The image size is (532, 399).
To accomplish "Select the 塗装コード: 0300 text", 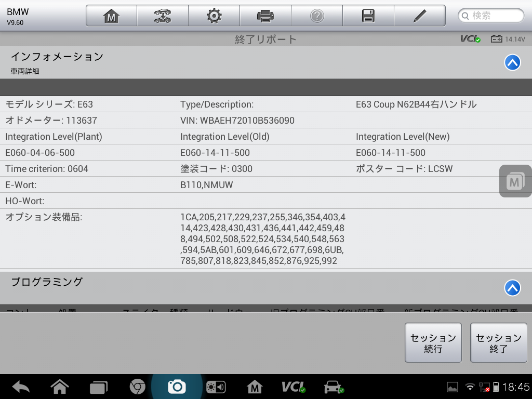I will [x=216, y=169].
